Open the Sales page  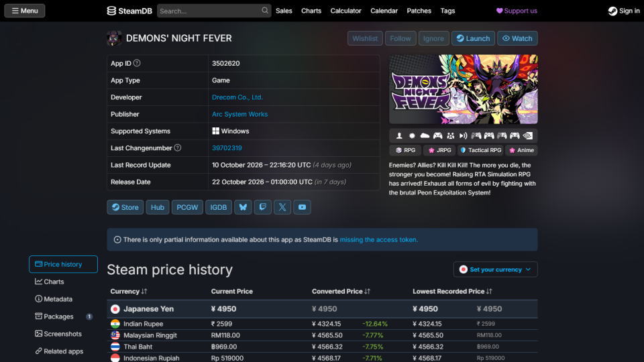(284, 11)
